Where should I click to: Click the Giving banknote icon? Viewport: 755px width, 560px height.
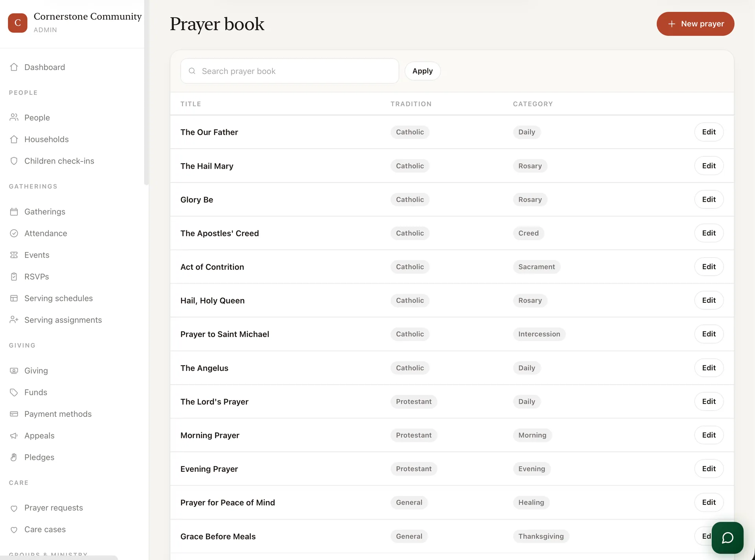(x=14, y=370)
